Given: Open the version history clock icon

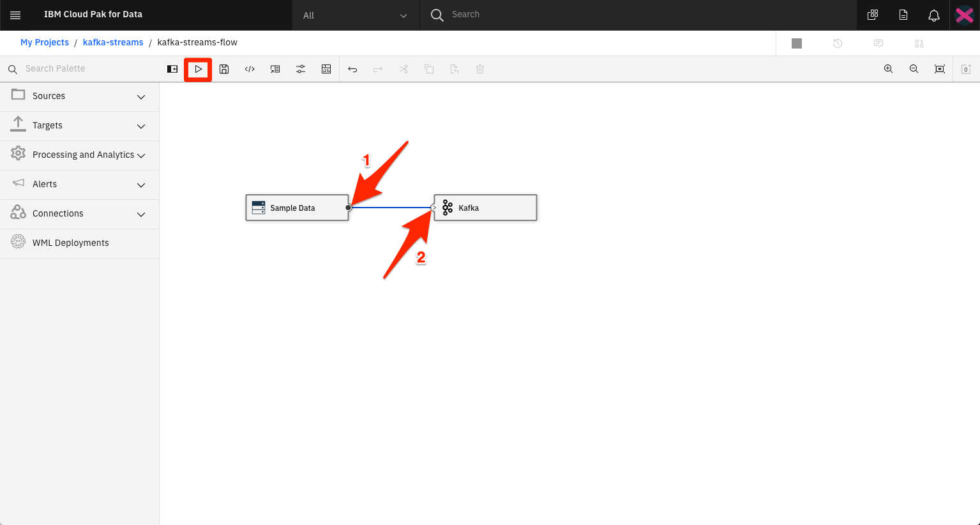Looking at the screenshot, I should (x=838, y=43).
